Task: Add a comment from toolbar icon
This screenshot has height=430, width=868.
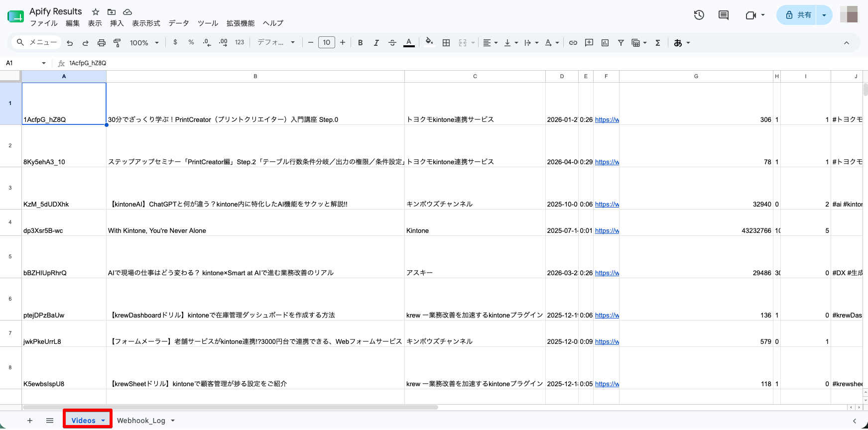Action: click(x=589, y=43)
